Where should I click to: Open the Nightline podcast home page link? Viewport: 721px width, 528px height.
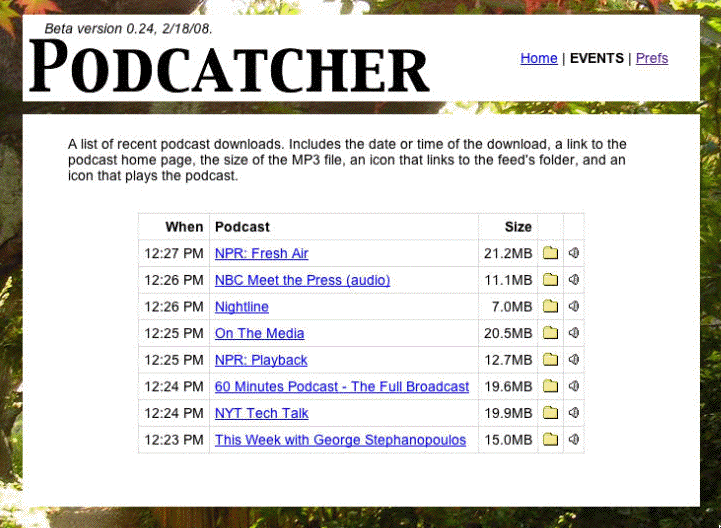[241, 307]
